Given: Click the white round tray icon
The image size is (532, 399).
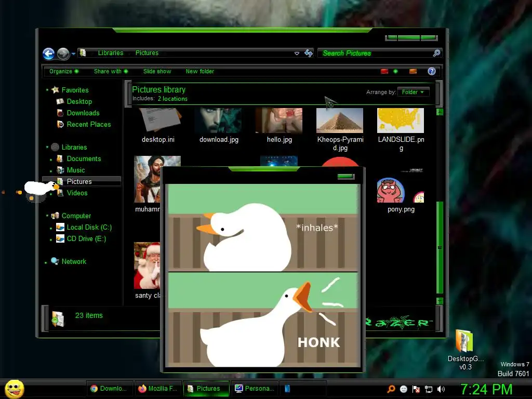Looking at the screenshot, I should tap(404, 389).
